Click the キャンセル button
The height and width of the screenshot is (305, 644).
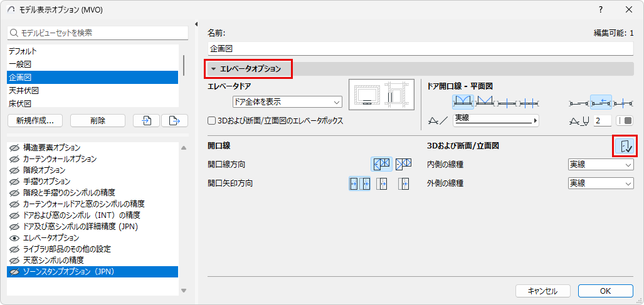click(x=542, y=291)
